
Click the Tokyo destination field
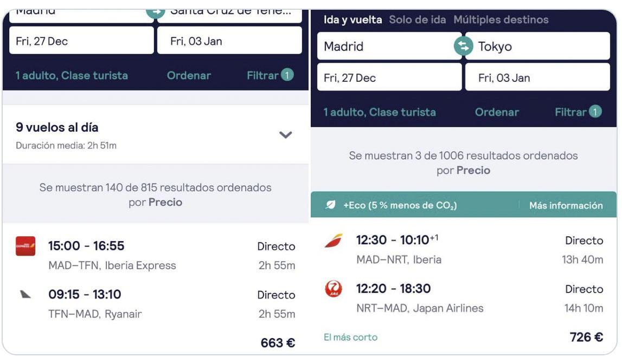pos(537,47)
